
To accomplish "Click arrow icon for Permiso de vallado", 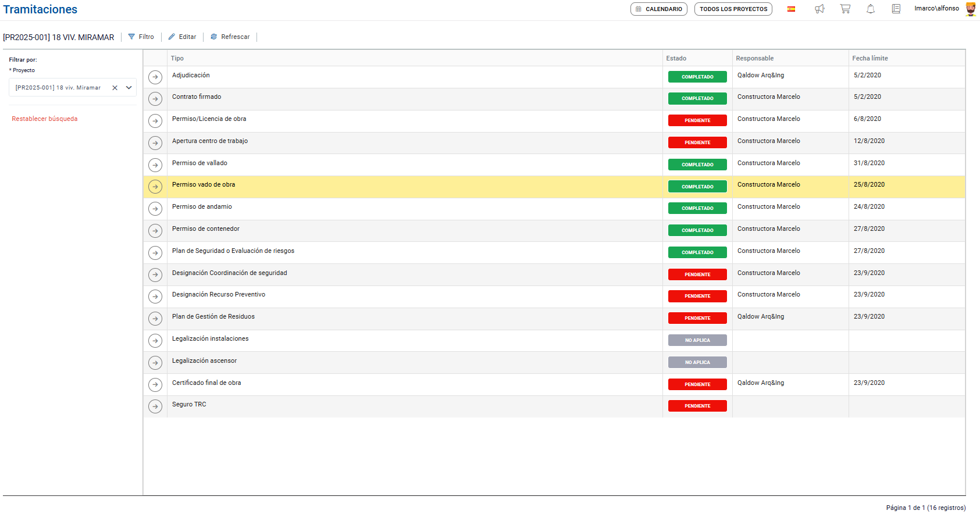I will pyautogui.click(x=155, y=165).
